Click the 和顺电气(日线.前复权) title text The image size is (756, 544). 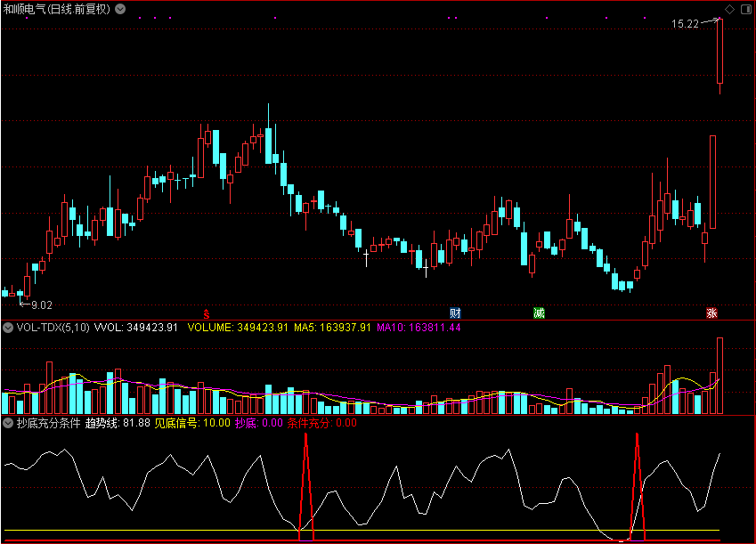[x=57, y=9]
